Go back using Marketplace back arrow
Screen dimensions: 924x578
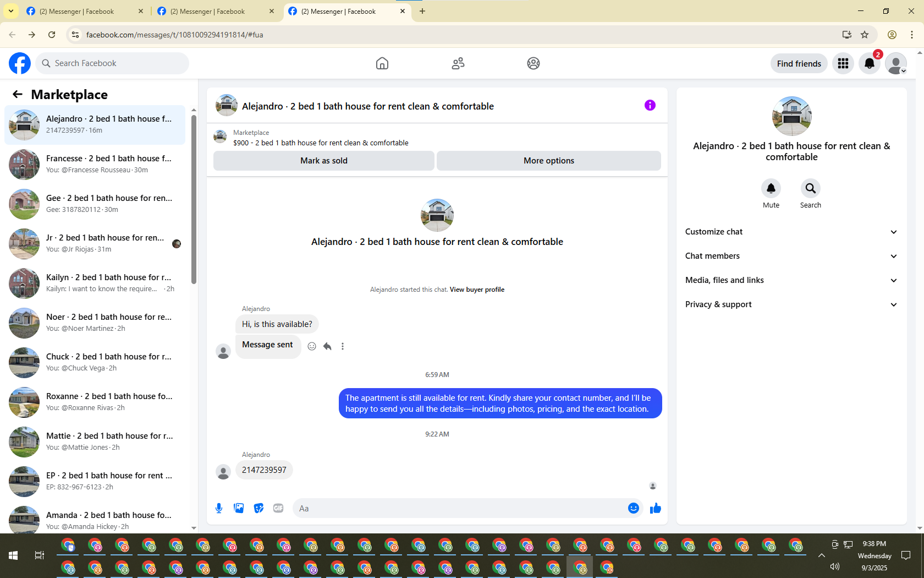click(18, 94)
